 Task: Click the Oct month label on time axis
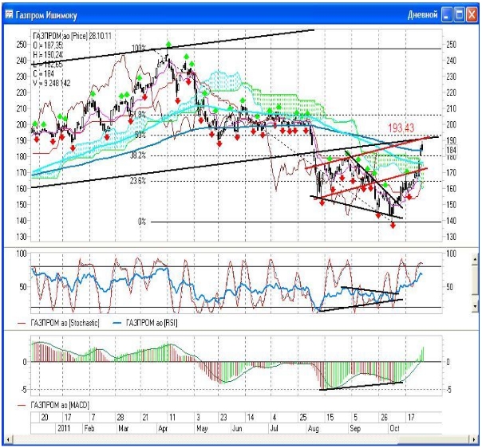[394, 428]
